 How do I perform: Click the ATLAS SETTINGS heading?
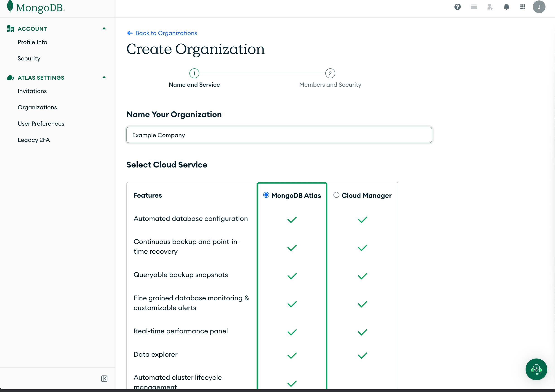(41, 78)
